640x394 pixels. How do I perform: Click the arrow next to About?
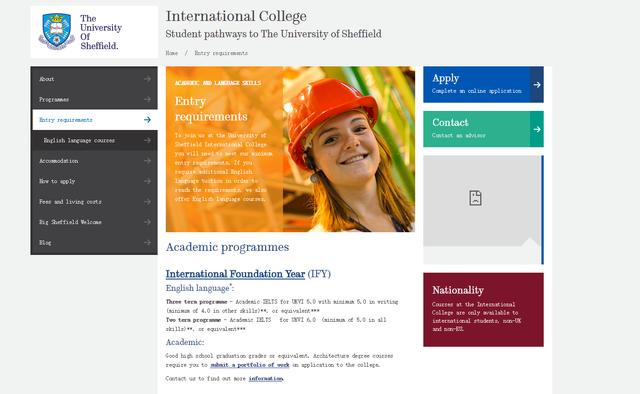[147, 79]
